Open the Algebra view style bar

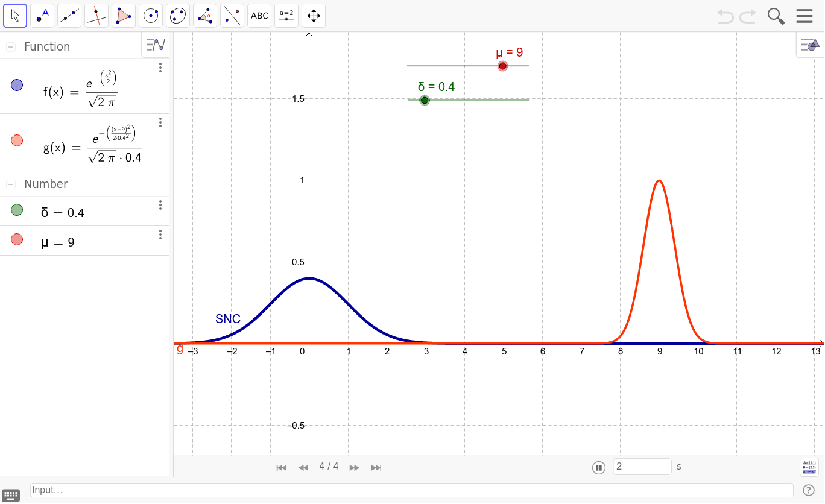click(156, 45)
